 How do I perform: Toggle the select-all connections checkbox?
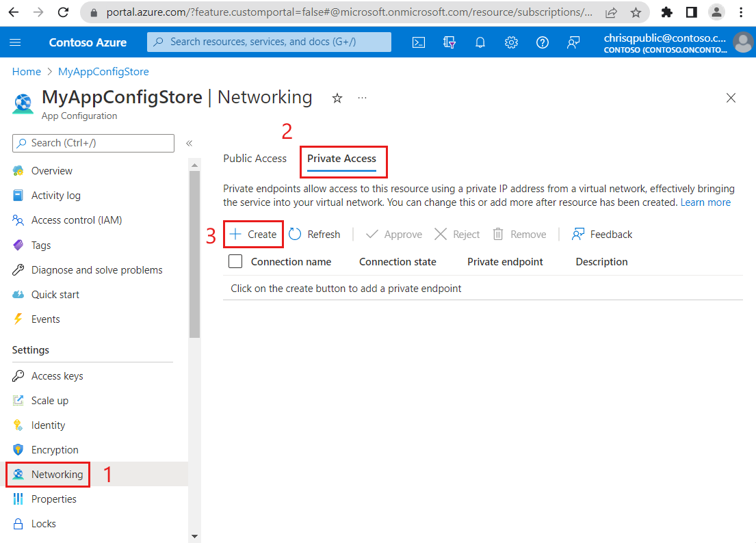[x=235, y=261]
